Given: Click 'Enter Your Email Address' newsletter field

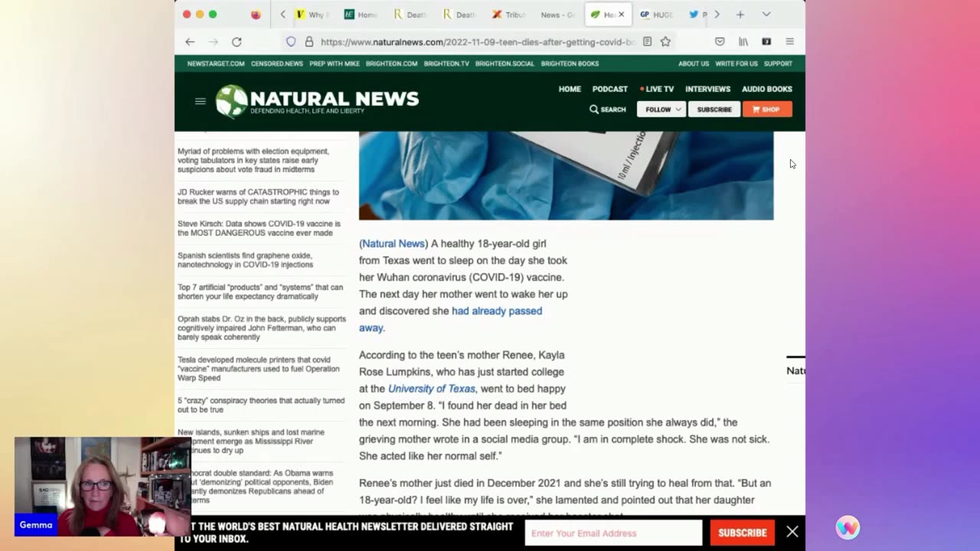Looking at the screenshot, I should [613, 533].
